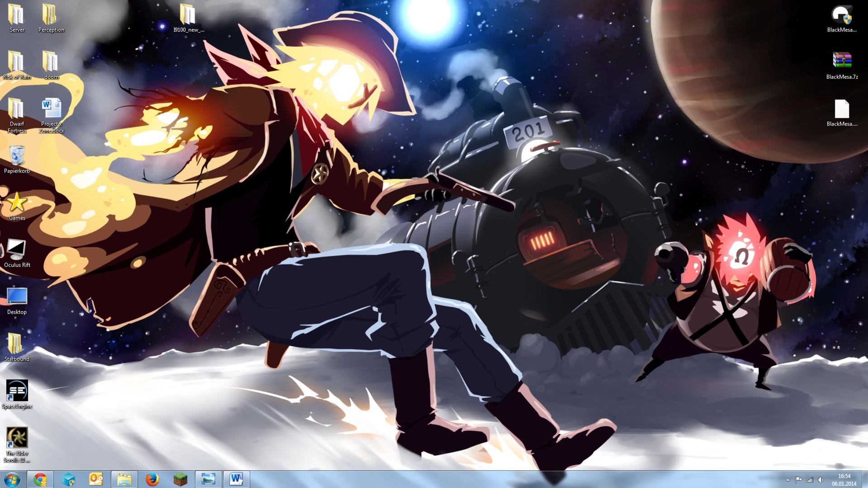Show hidden system tray icons arrow
The image size is (868, 488).
787,480
